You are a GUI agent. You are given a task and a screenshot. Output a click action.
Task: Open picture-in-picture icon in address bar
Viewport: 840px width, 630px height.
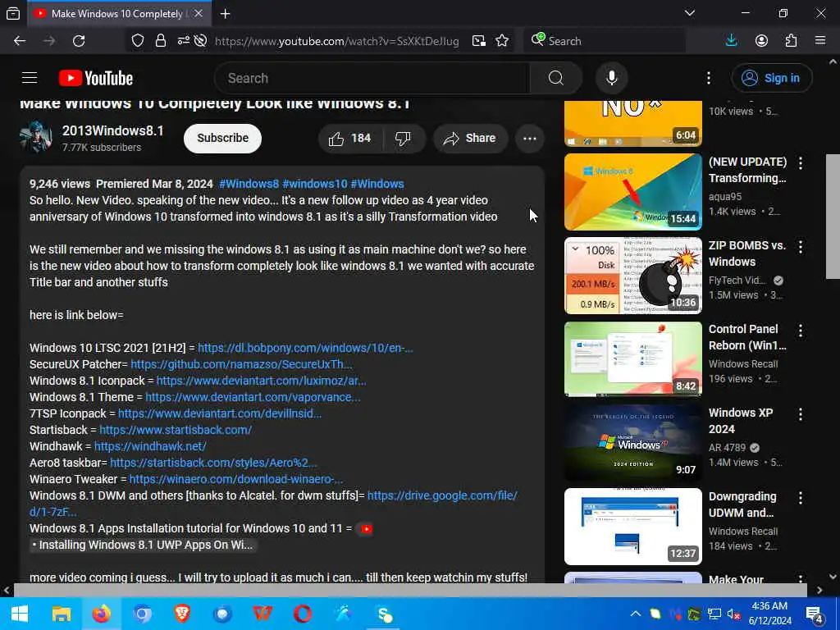(479, 41)
